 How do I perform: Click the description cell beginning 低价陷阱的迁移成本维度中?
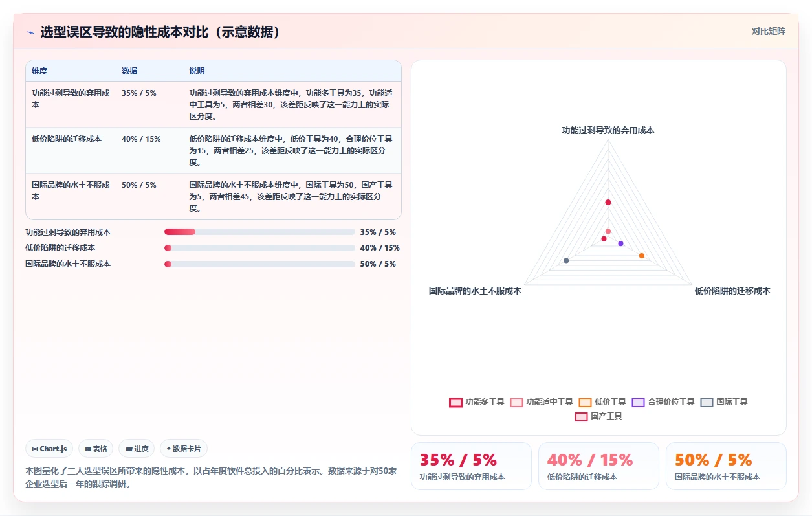(291, 151)
